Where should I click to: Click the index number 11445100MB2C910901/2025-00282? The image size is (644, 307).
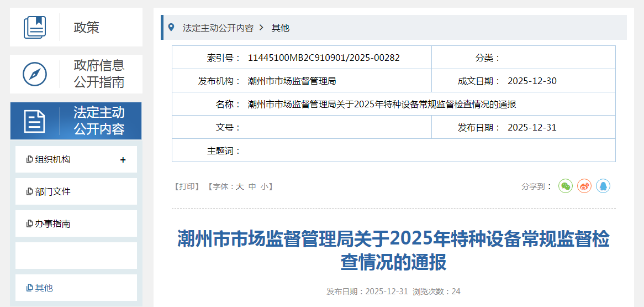click(x=324, y=58)
